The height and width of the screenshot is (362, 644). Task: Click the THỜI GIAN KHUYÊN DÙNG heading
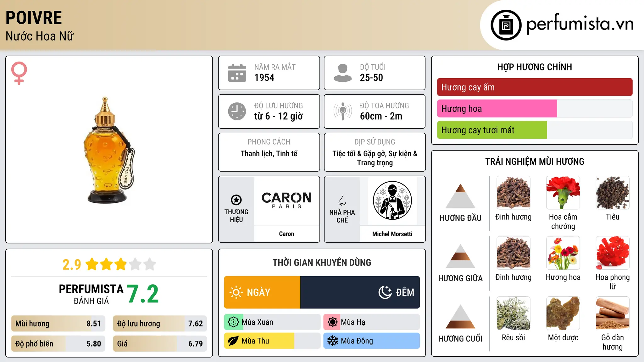pyautogui.click(x=322, y=262)
